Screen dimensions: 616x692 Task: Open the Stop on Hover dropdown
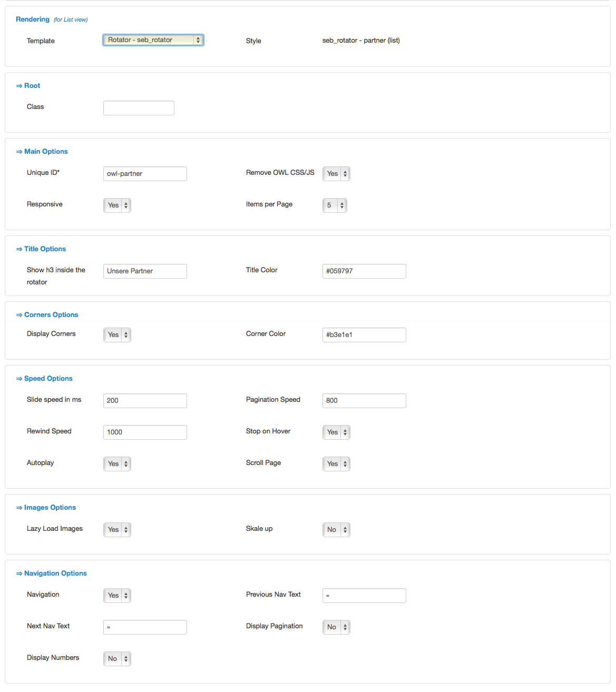click(x=336, y=432)
